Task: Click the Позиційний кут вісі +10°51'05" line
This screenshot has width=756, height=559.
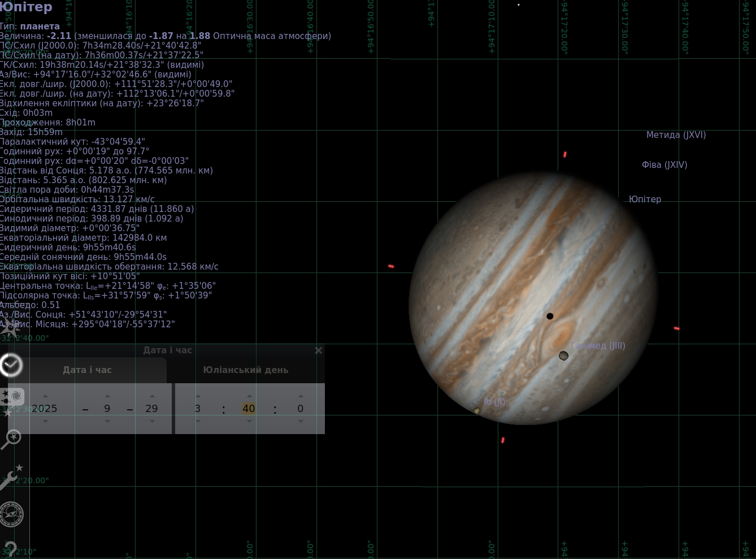Action: (x=70, y=276)
